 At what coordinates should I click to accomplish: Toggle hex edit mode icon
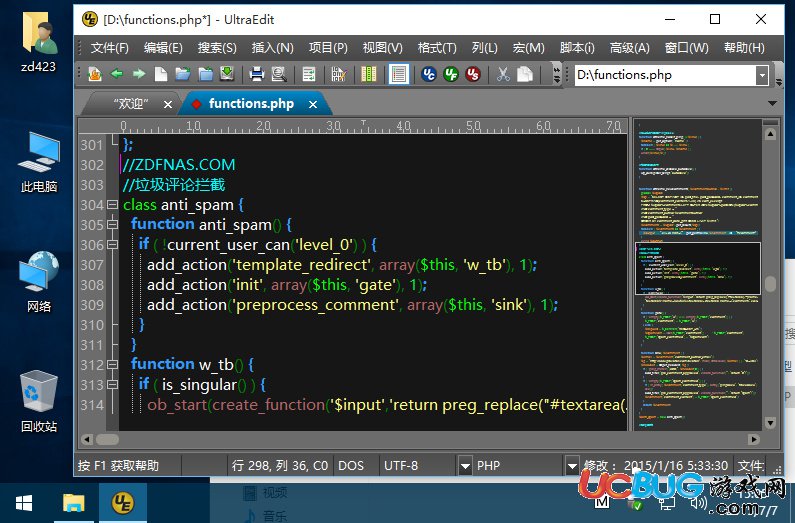339,74
